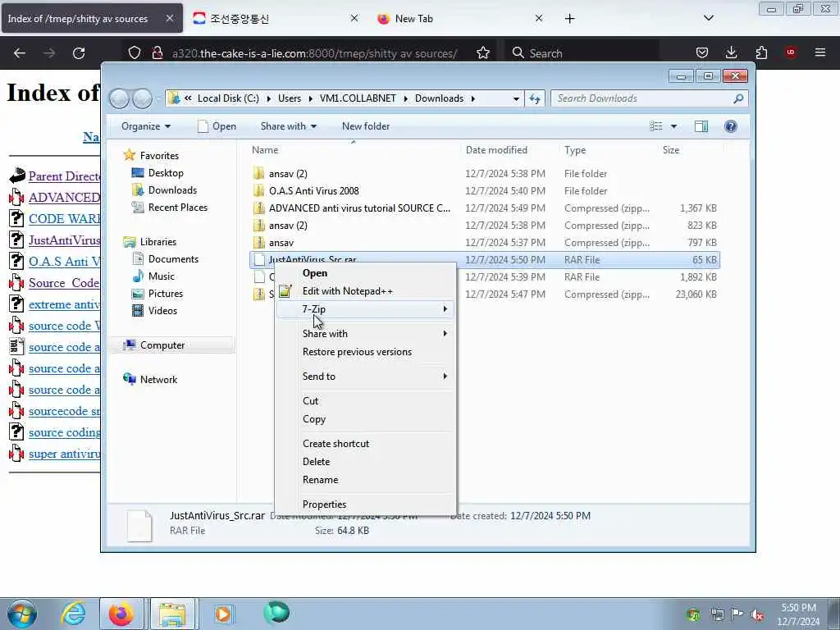The width and height of the screenshot is (840, 630).
Task: Select ansav zip file 797 KB
Action: click(281, 243)
